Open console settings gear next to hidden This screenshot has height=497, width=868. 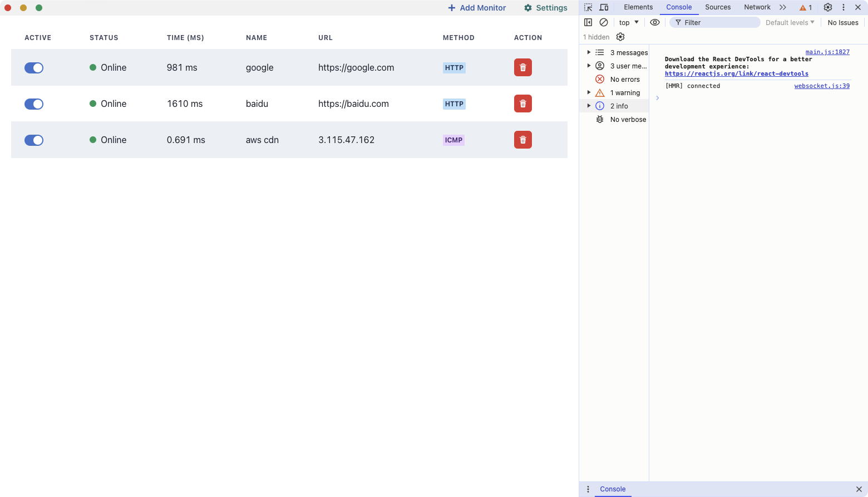620,37
